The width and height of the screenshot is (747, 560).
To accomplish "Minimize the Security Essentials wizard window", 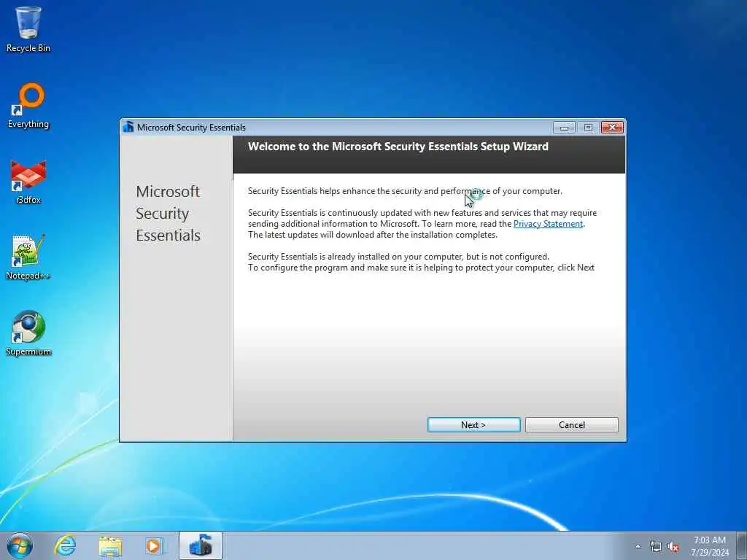I will click(565, 127).
